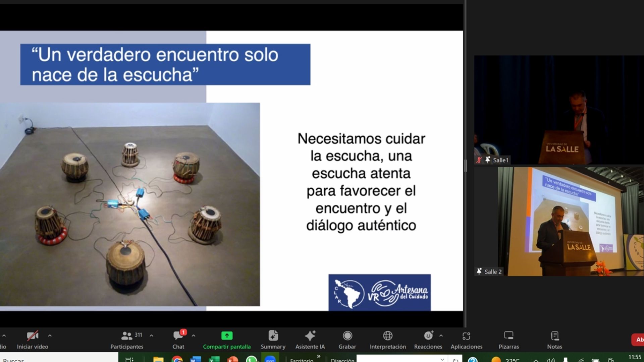Screen dimensions: 644x362
Task: Open Pizarras whiteboards
Action: (x=508, y=336)
